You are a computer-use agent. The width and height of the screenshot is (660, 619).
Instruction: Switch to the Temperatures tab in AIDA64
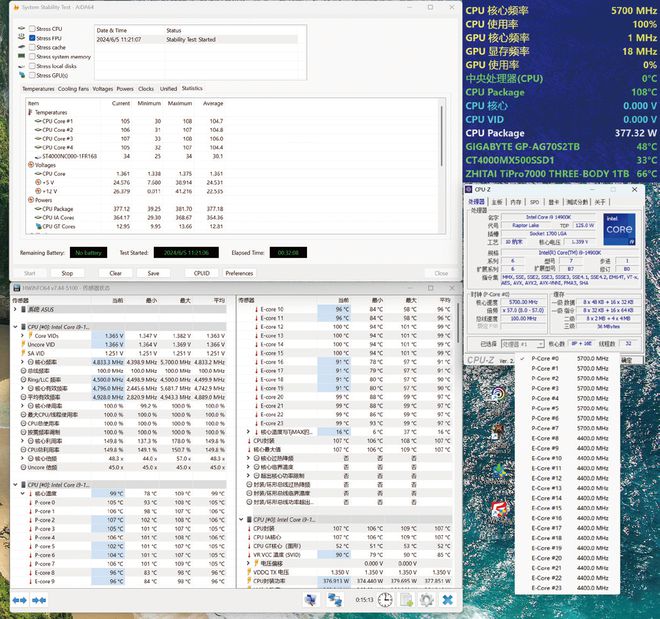(38, 89)
